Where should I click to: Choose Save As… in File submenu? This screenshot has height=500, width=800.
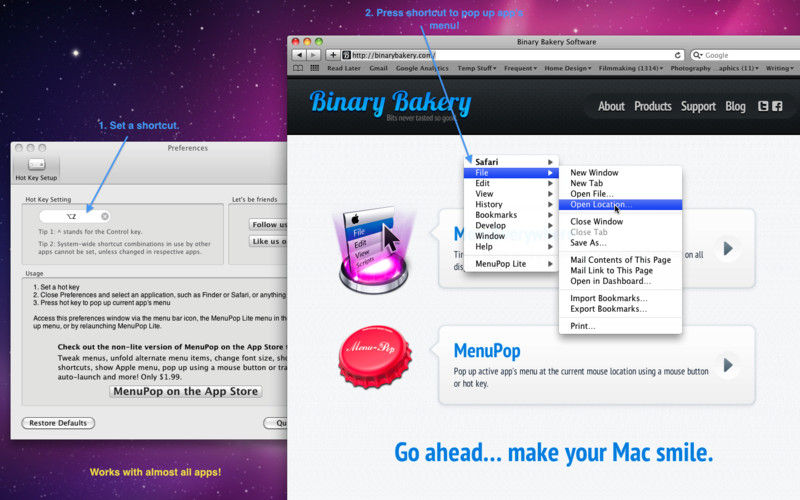[x=620, y=243]
